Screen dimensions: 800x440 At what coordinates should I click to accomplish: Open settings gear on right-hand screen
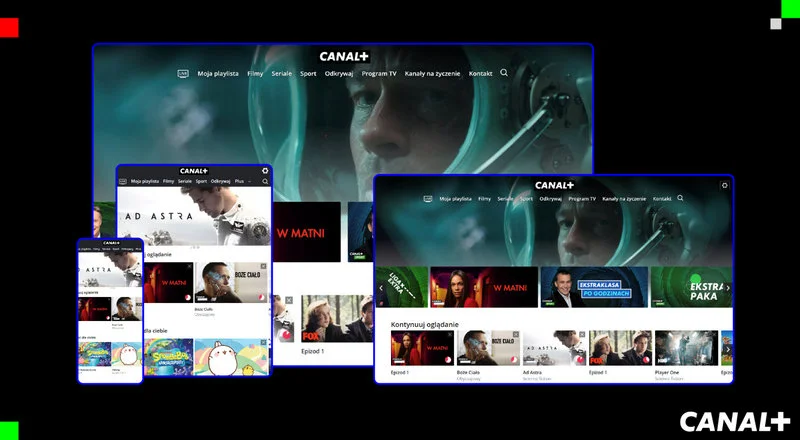(x=724, y=185)
